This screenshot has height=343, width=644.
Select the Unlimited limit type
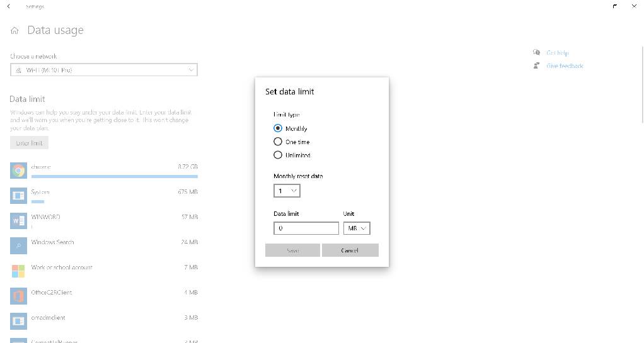[x=278, y=155]
